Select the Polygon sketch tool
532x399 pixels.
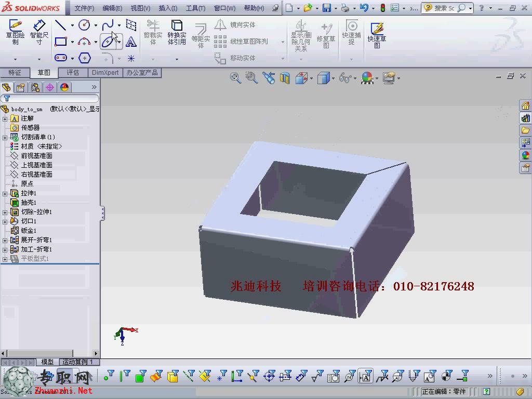click(85, 58)
